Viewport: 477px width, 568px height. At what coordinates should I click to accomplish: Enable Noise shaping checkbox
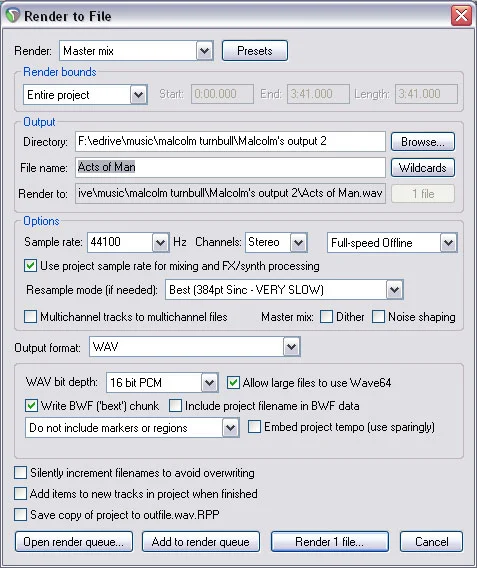(378, 317)
